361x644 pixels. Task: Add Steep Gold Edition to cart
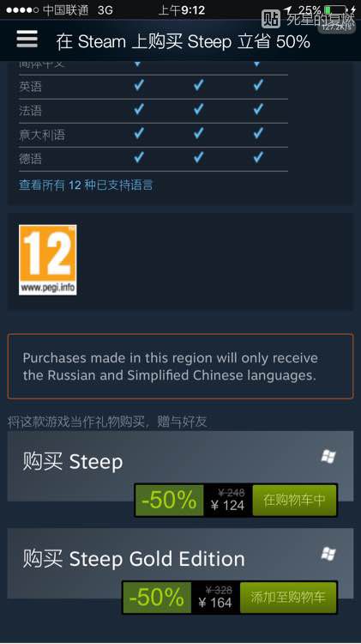coord(288,597)
